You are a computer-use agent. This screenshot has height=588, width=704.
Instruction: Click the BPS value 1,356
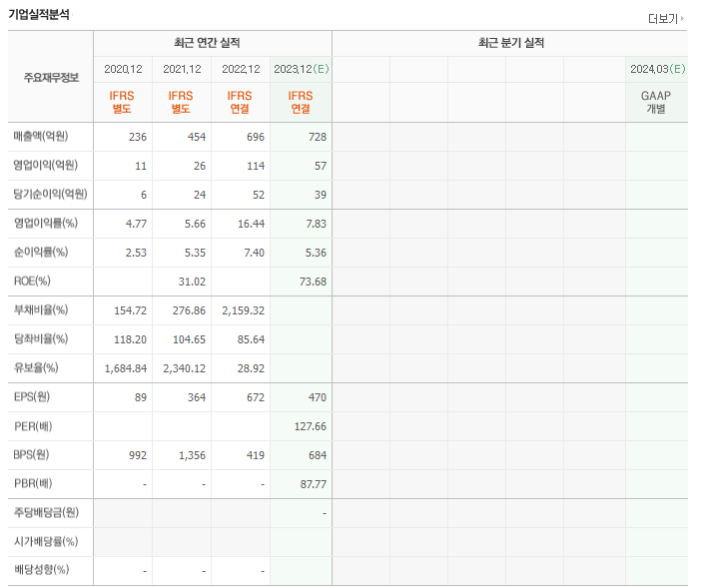[192, 455]
